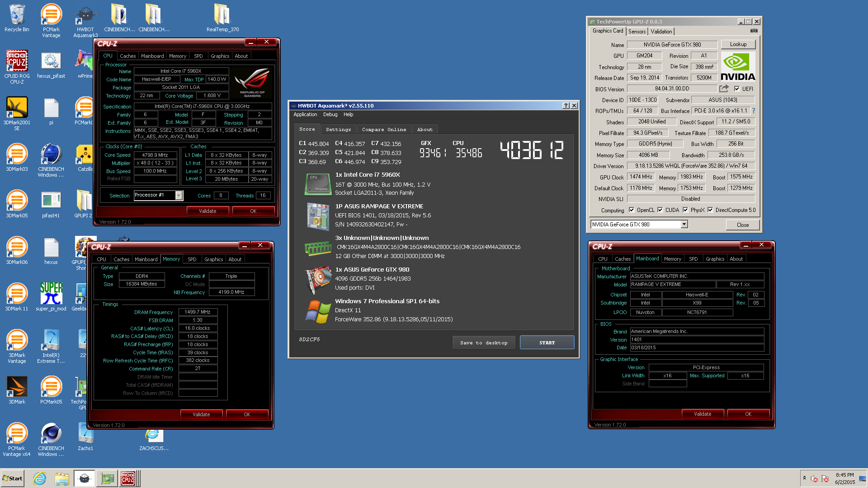Open the About tab in Aquamark3
This screenshot has height=488, width=868.
point(425,130)
